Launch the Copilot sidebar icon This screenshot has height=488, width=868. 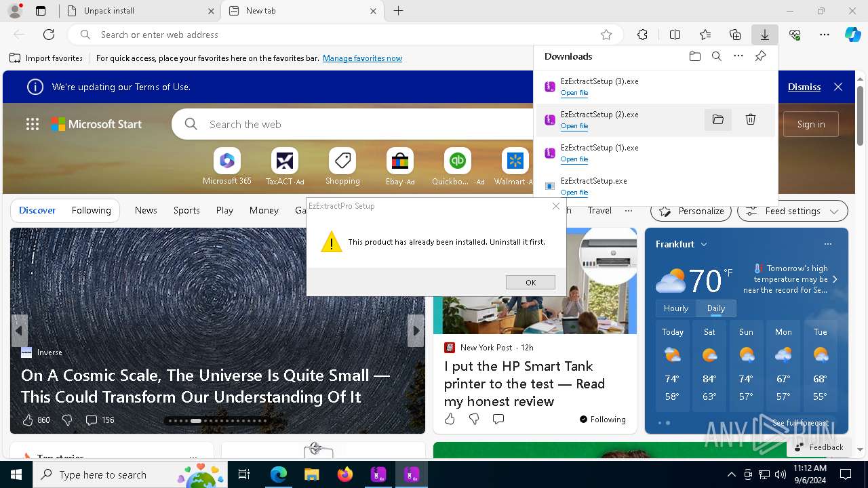852,35
